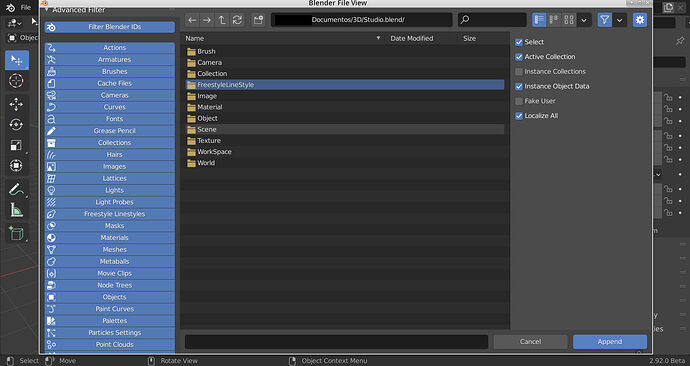
Task: Click the Append button
Action: [x=610, y=341]
